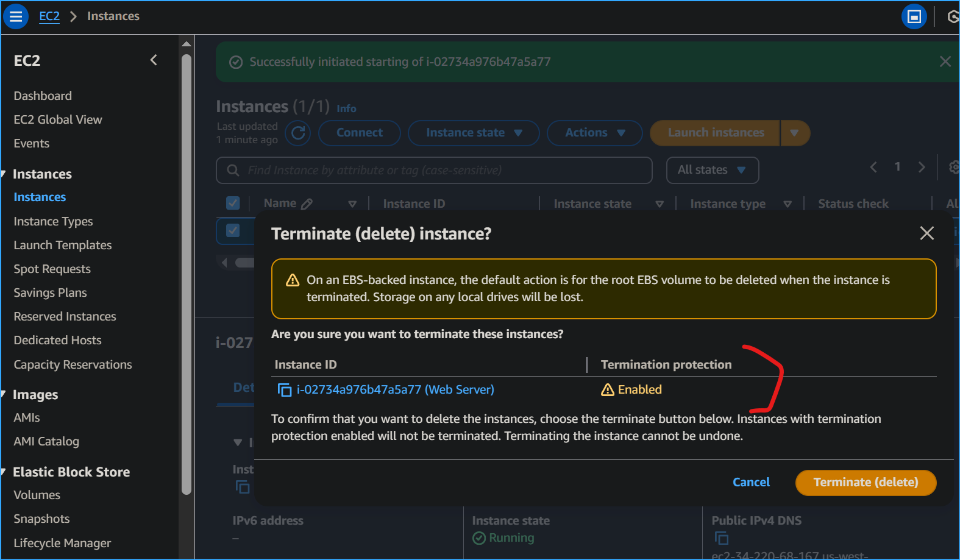Open instance link i-02734a976b47a5a77 (Web Server)

(x=395, y=389)
